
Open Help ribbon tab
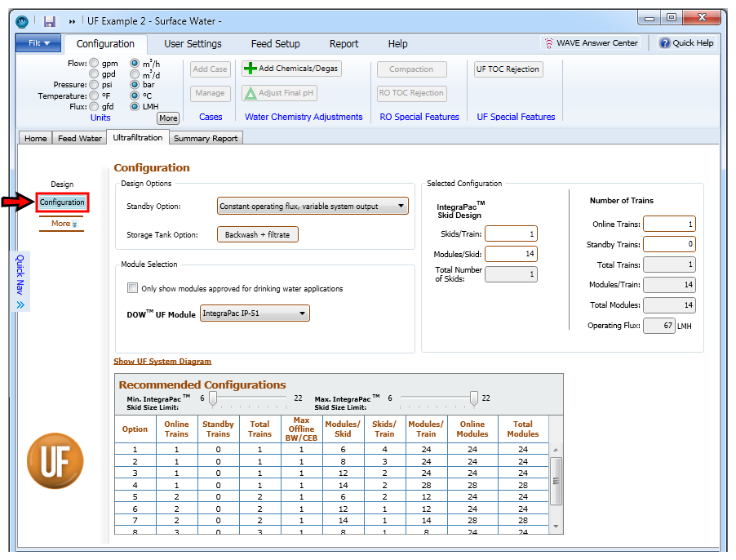point(397,44)
